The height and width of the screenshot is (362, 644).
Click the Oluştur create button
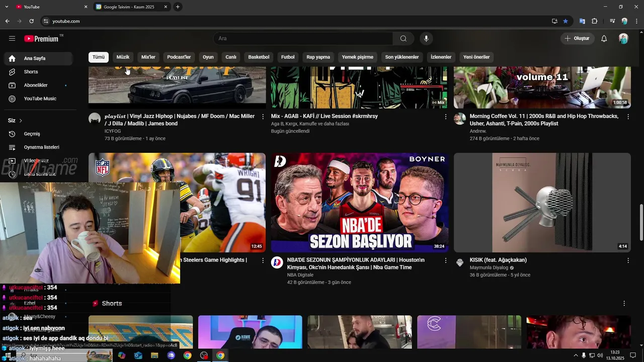click(578, 38)
